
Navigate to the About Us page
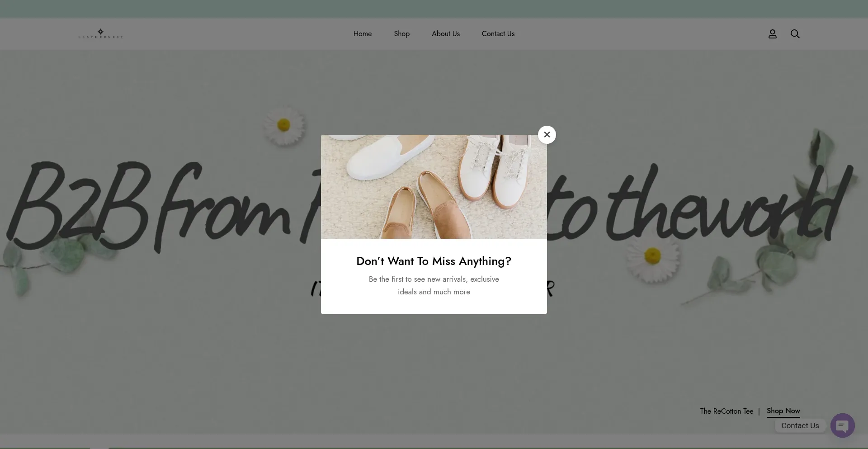coord(445,33)
